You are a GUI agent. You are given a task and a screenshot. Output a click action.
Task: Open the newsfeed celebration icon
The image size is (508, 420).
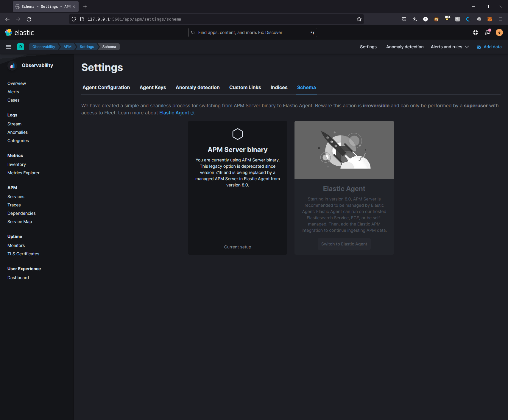point(487,32)
